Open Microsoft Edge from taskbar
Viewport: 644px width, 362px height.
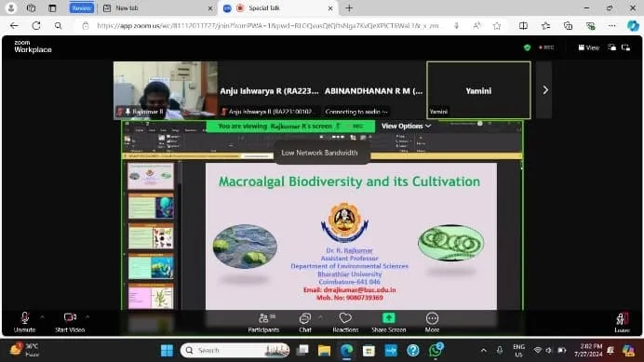(346, 351)
